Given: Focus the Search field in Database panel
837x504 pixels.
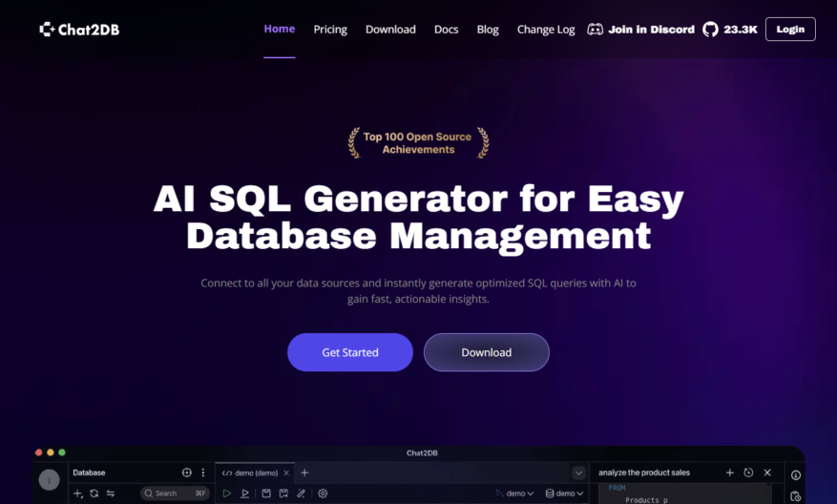Looking at the screenshot, I should [x=175, y=493].
